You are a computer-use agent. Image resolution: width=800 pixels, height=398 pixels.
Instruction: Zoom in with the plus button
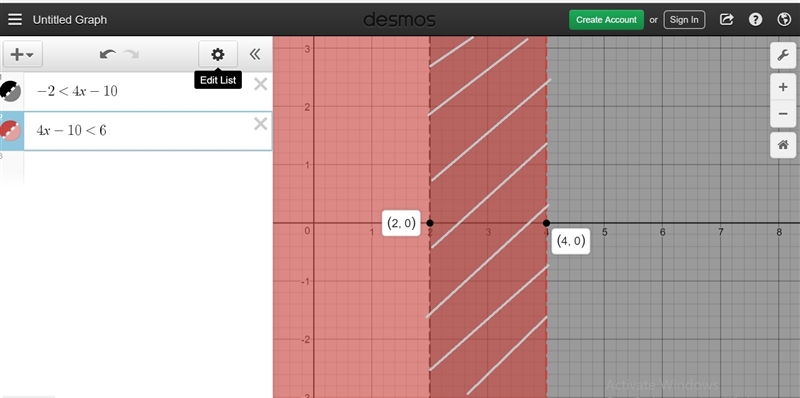click(783, 87)
